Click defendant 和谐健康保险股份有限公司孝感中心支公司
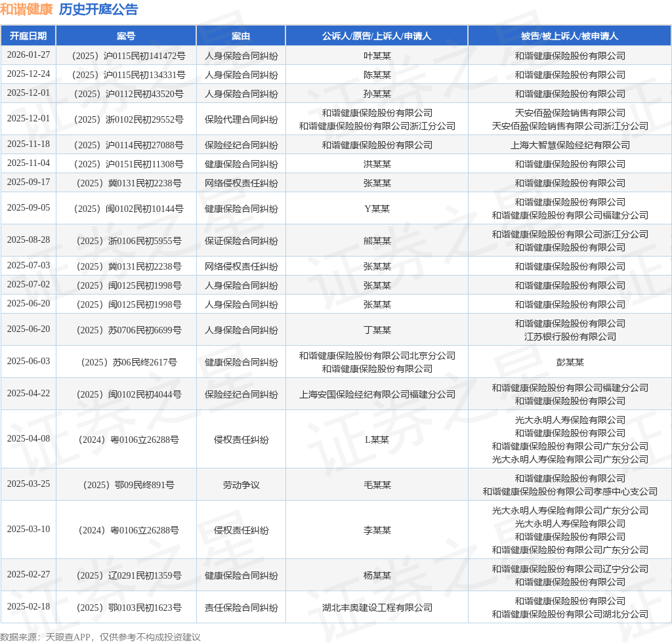672x643 pixels. pos(570,491)
